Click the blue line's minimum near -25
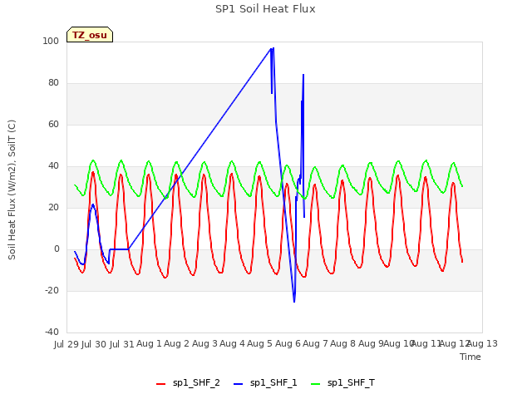The width and height of the screenshot is (532, 399). 294,301
